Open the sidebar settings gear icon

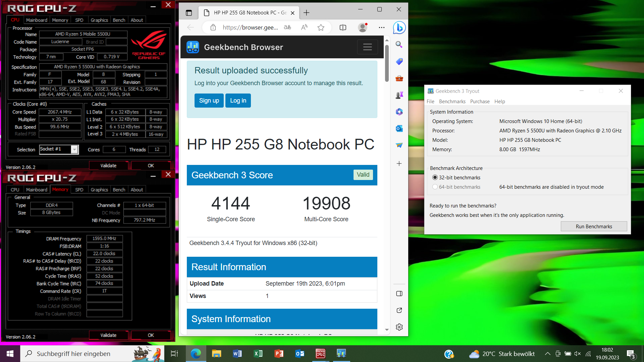(399, 327)
